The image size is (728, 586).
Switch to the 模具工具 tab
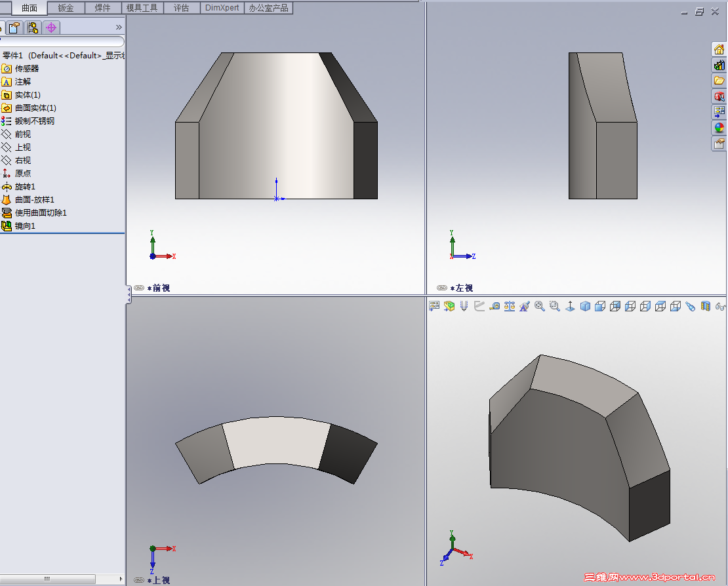142,8
